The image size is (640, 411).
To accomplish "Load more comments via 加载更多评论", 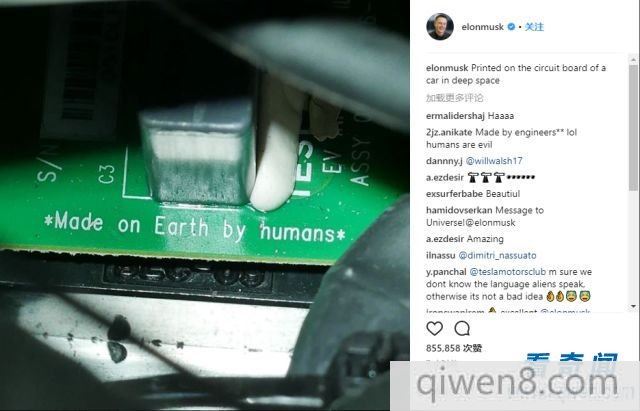I will coord(454,98).
